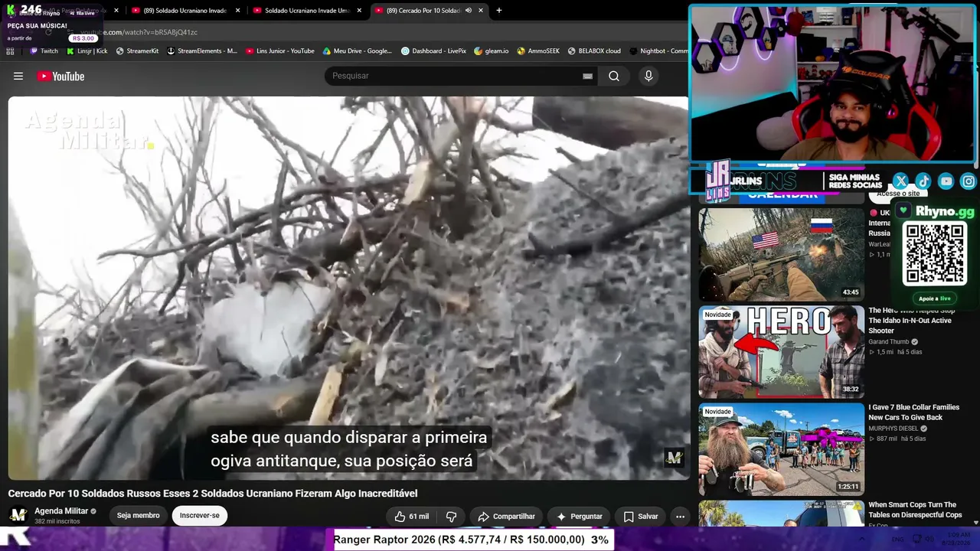Image resolution: width=980 pixels, height=551 pixels.
Task: Open 'The Hero Who Helped Stop' video title
Action: click(x=912, y=321)
